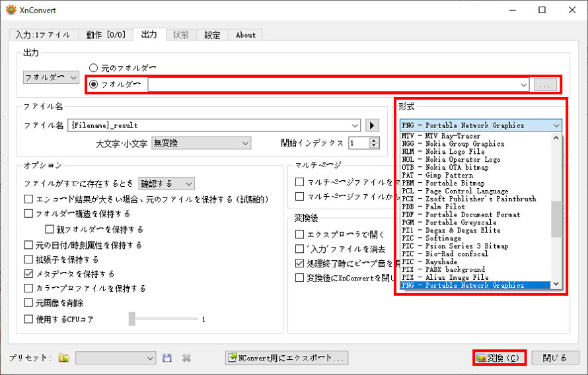Click the folder browse ... button
The width and height of the screenshot is (588, 375).
[x=545, y=85]
